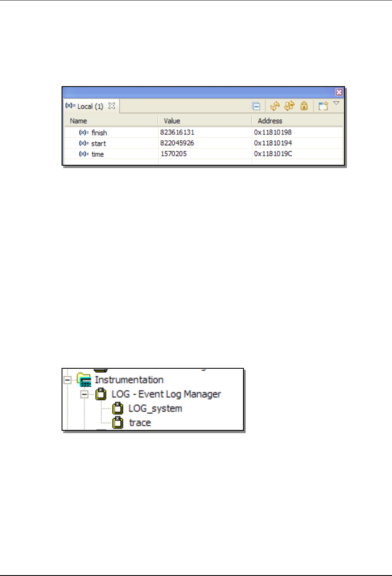392x576 pixels.
Task: Select the LOG_system tree item
Action: pyautogui.click(x=155, y=409)
